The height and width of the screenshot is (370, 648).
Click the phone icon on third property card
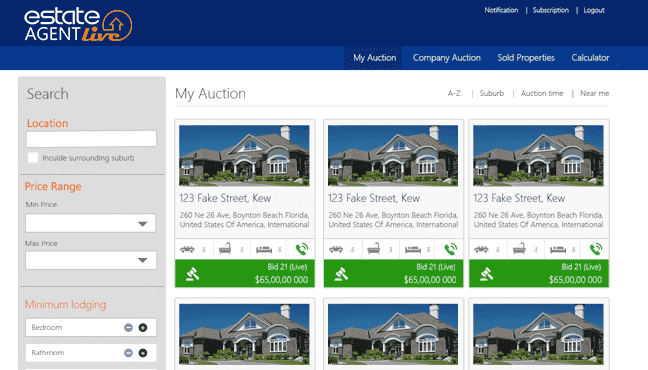(x=596, y=249)
